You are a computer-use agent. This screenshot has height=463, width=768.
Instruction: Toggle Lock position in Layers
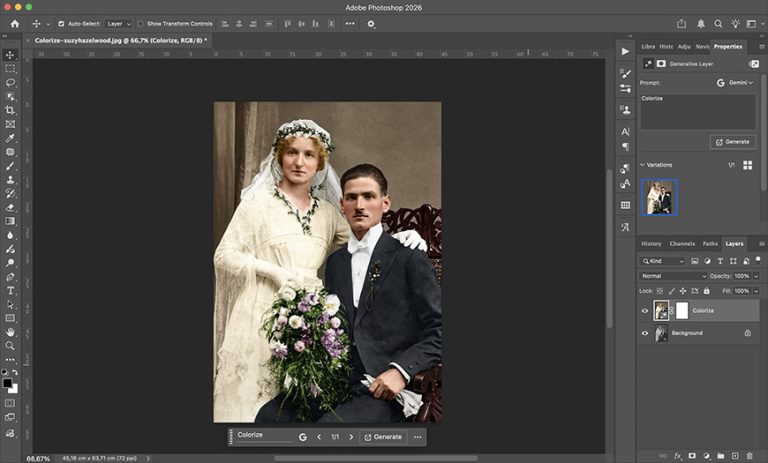(683, 291)
